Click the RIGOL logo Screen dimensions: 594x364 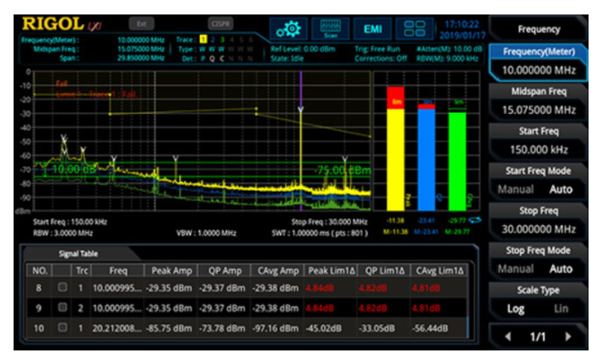(x=53, y=23)
